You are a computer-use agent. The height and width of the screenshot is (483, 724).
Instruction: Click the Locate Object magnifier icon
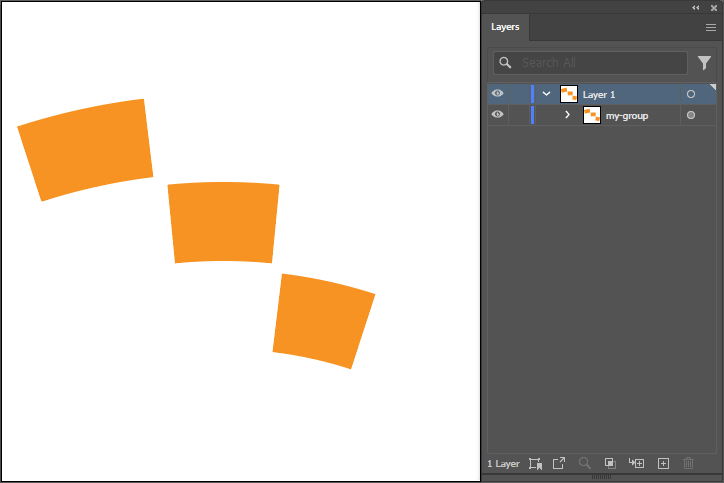tap(585, 464)
